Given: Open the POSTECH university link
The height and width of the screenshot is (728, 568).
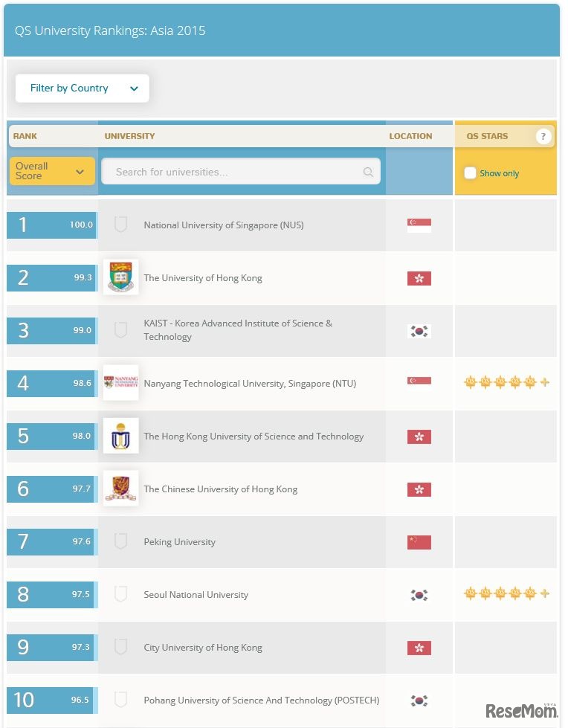Looking at the screenshot, I should point(261,700).
